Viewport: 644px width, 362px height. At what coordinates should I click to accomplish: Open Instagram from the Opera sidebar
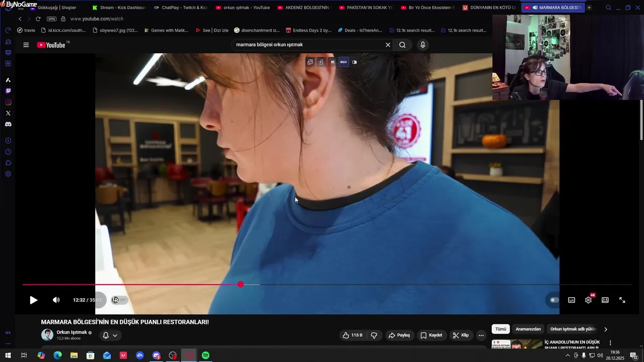tap(8, 102)
